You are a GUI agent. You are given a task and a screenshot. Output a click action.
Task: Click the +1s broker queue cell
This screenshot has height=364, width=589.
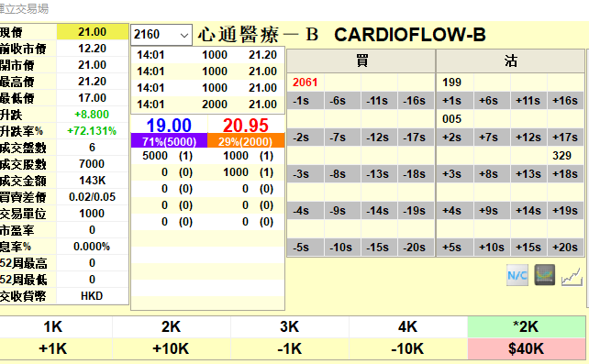[x=454, y=101]
